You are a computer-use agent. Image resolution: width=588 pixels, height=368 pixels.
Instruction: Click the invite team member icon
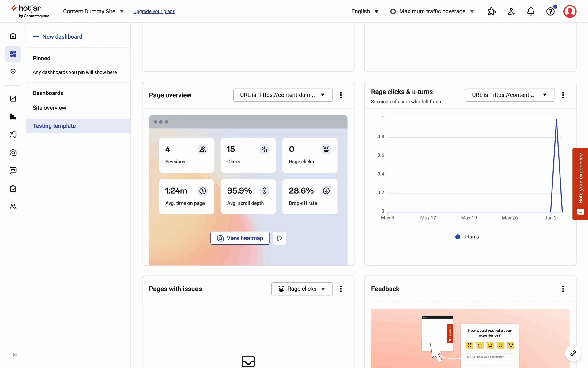[511, 11]
